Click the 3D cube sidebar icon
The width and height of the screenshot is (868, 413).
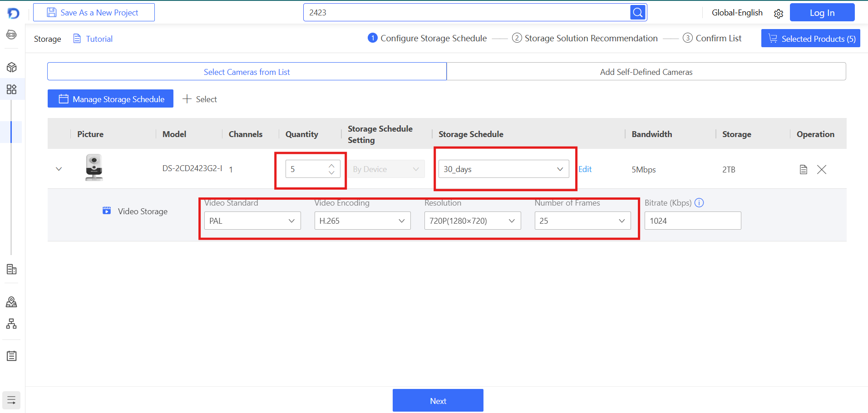pos(12,68)
